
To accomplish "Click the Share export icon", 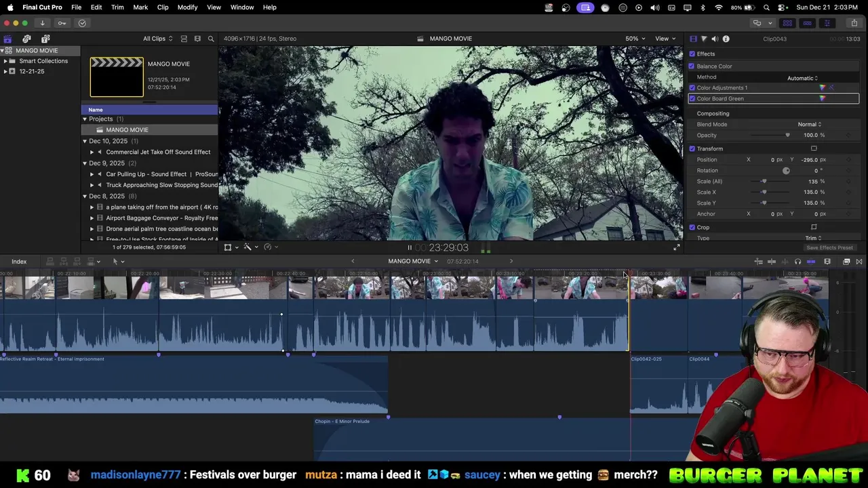I will (854, 23).
